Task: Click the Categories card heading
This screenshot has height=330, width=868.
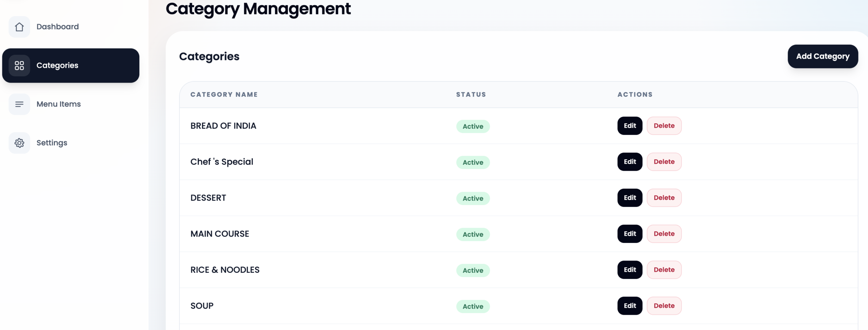Action: (209, 57)
